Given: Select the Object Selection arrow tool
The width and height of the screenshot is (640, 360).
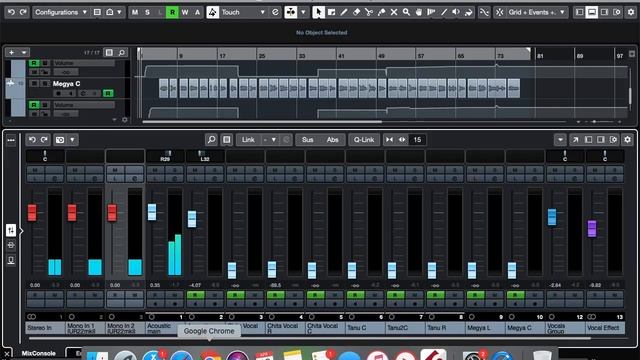Looking at the screenshot, I should pyautogui.click(x=318, y=12).
